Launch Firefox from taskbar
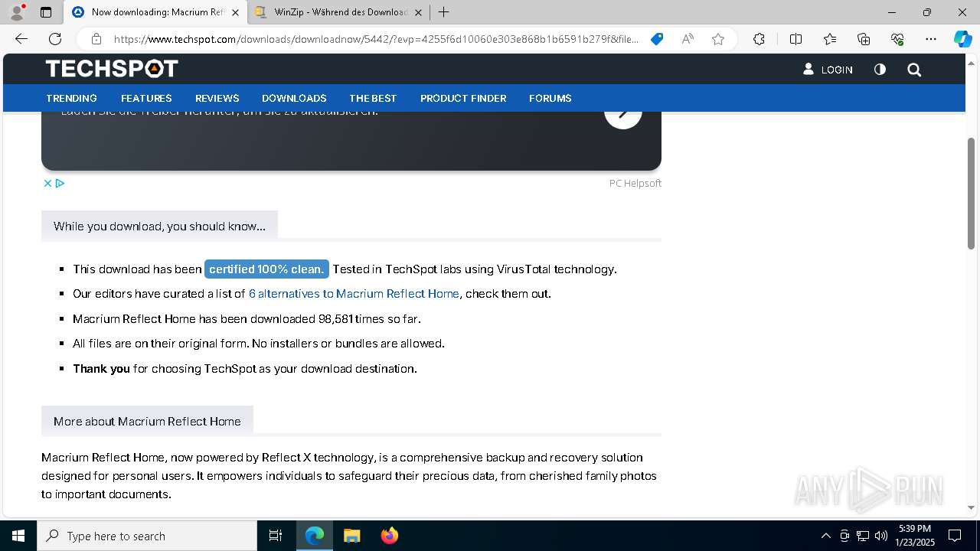This screenshot has width=980, height=551. pos(389,536)
